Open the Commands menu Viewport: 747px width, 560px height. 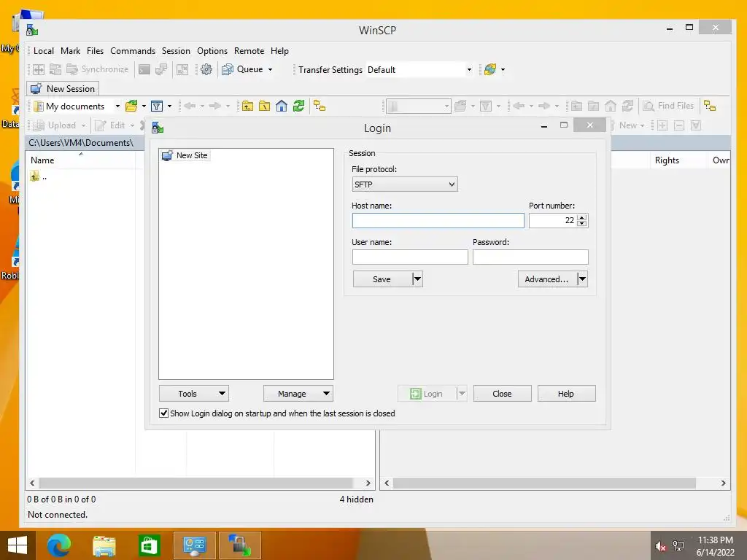point(133,51)
